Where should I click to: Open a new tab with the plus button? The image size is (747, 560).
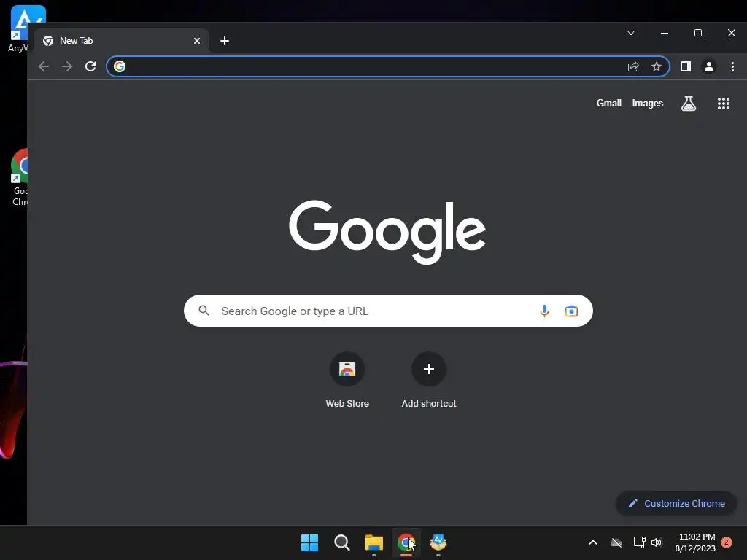coord(225,41)
